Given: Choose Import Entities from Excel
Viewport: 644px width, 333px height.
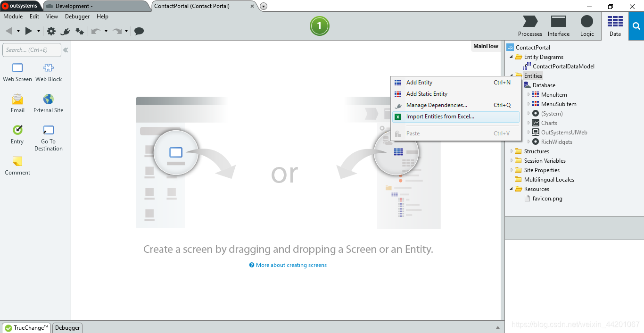Looking at the screenshot, I should pyautogui.click(x=456, y=117).
